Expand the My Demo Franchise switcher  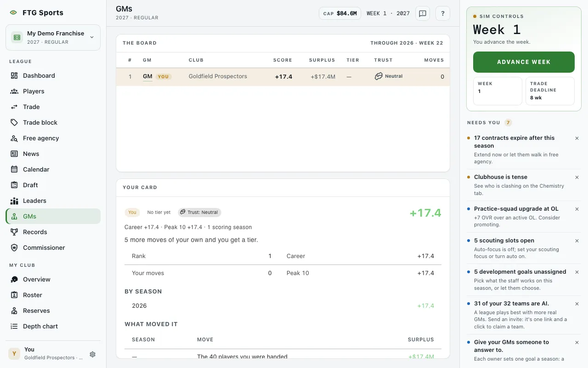coord(53,37)
